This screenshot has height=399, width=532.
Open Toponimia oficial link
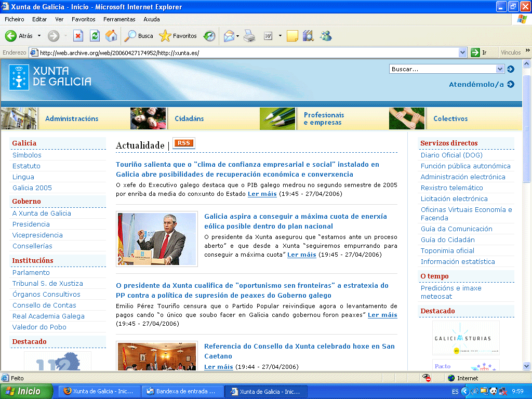click(447, 251)
